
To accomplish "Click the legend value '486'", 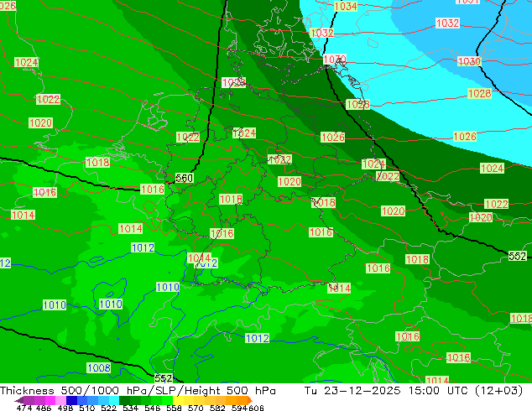I will tap(44, 408).
